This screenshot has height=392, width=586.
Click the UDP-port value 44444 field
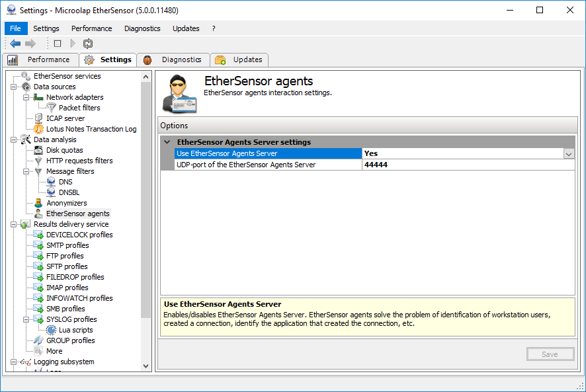(x=468, y=165)
